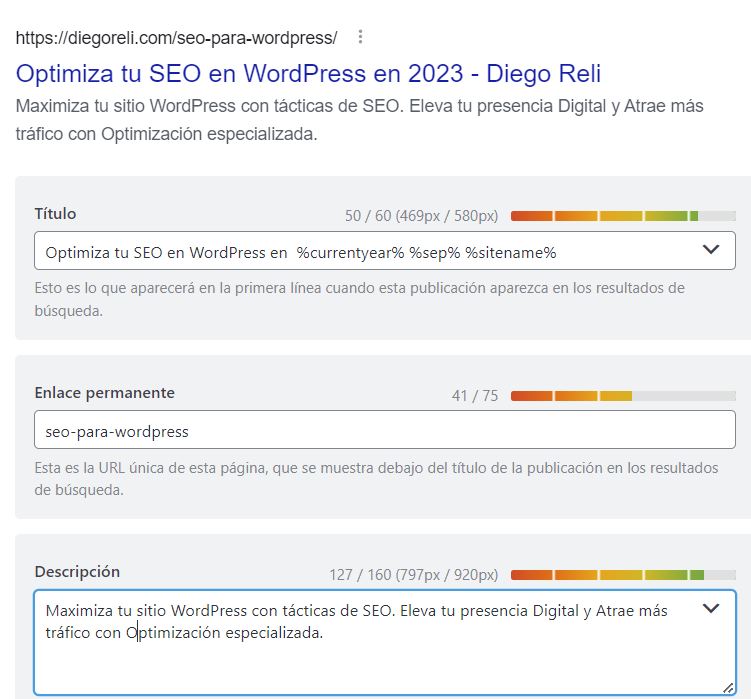The image size is (751, 699).
Task: Focus the Título input field
Action: tap(385, 251)
